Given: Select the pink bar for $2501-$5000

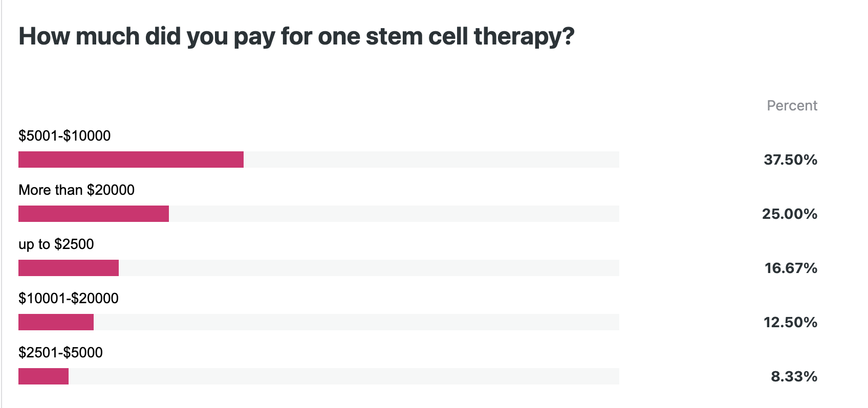Looking at the screenshot, I should pos(44,376).
